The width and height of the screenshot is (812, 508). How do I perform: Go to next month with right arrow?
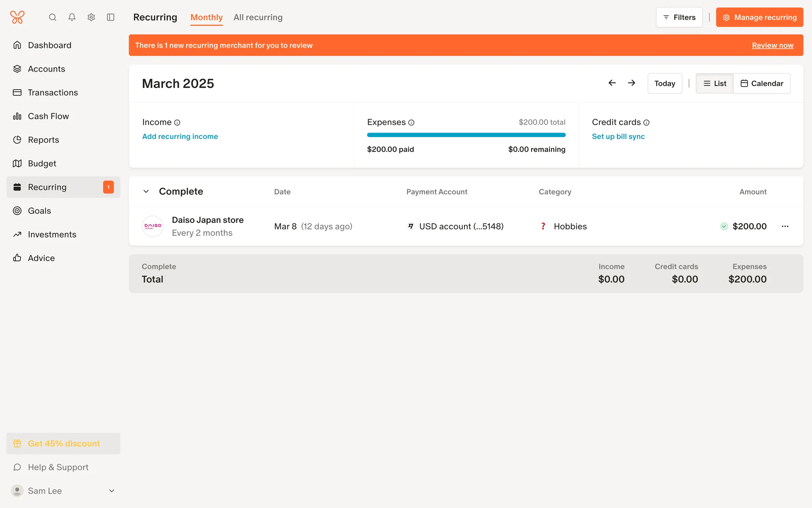point(631,83)
